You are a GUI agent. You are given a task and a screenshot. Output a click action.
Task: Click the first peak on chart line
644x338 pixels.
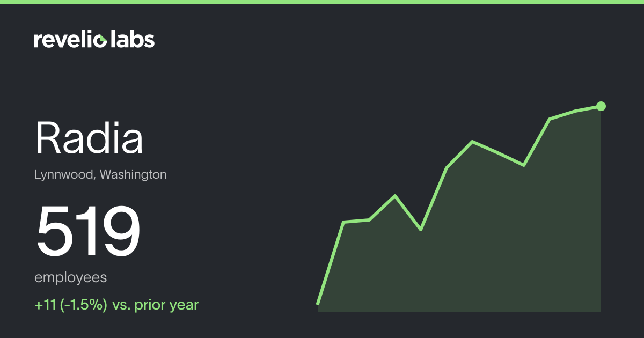point(395,196)
